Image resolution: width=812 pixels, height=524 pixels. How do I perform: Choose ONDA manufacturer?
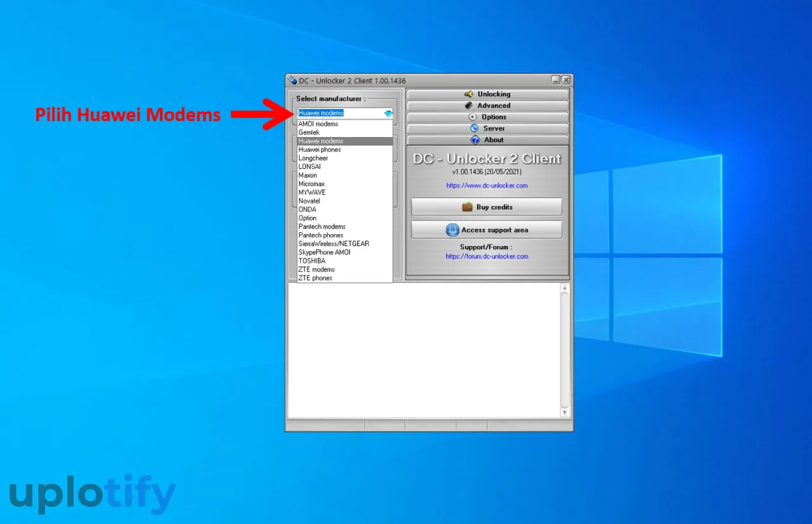(345, 209)
